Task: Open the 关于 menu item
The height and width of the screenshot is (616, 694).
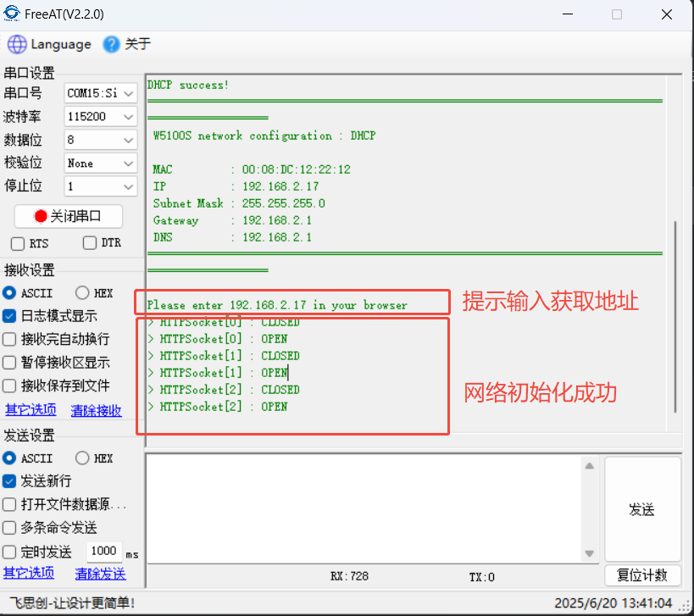Action: coord(137,44)
